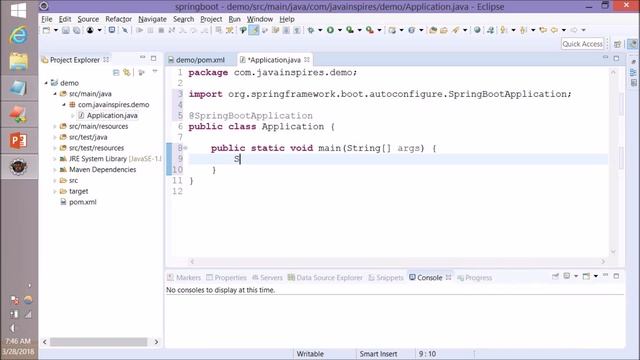Viewport: 640px width, 360px height.
Task: Open the Progress tab
Action: tap(475, 278)
